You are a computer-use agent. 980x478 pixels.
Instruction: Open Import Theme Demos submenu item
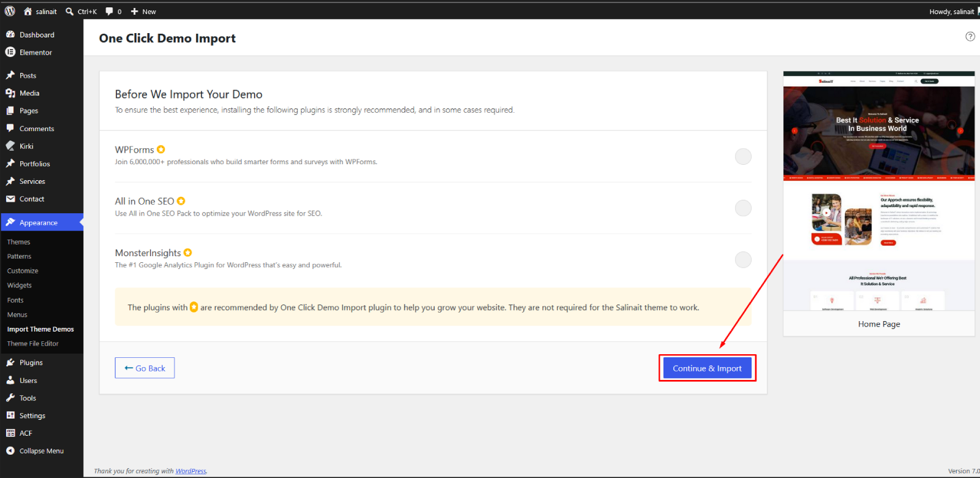(x=42, y=329)
